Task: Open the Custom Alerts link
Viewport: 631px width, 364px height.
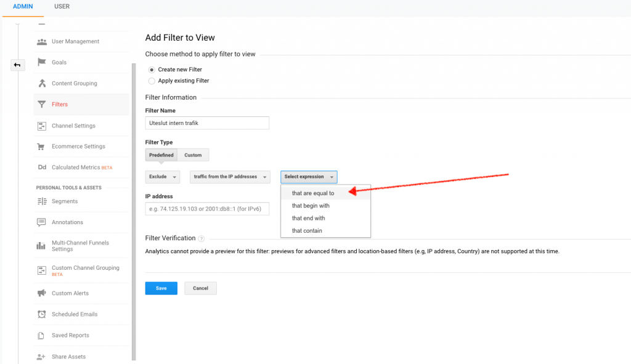Action: pyautogui.click(x=70, y=293)
